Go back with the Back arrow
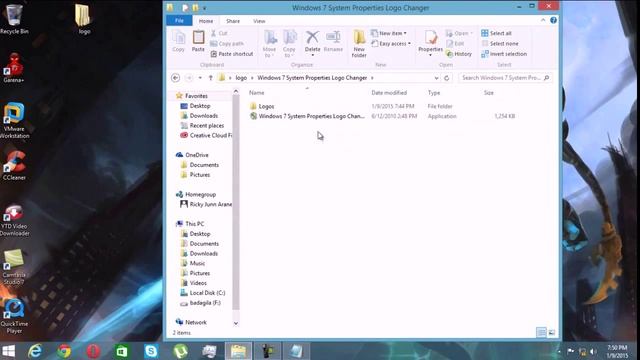640x360 pixels. 176,78
